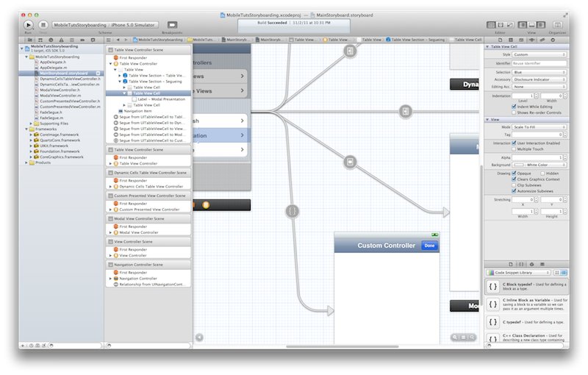Open the scheme selector MobileTutsStoryboarding

79,25
